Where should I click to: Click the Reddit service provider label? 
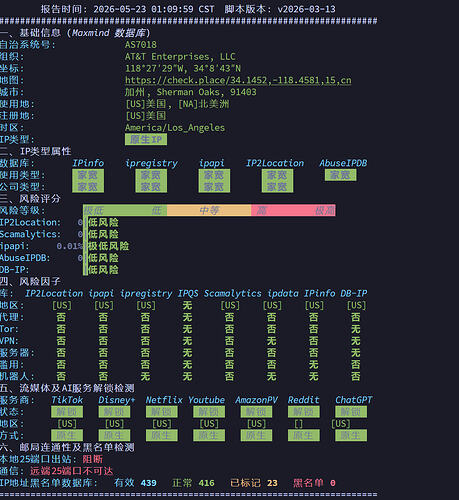[x=304, y=400]
